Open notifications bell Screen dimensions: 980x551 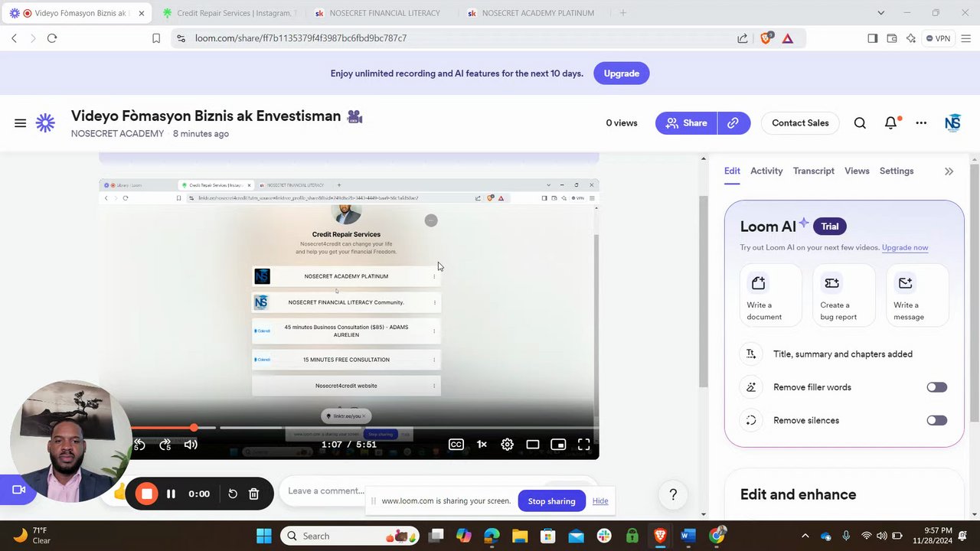click(890, 123)
